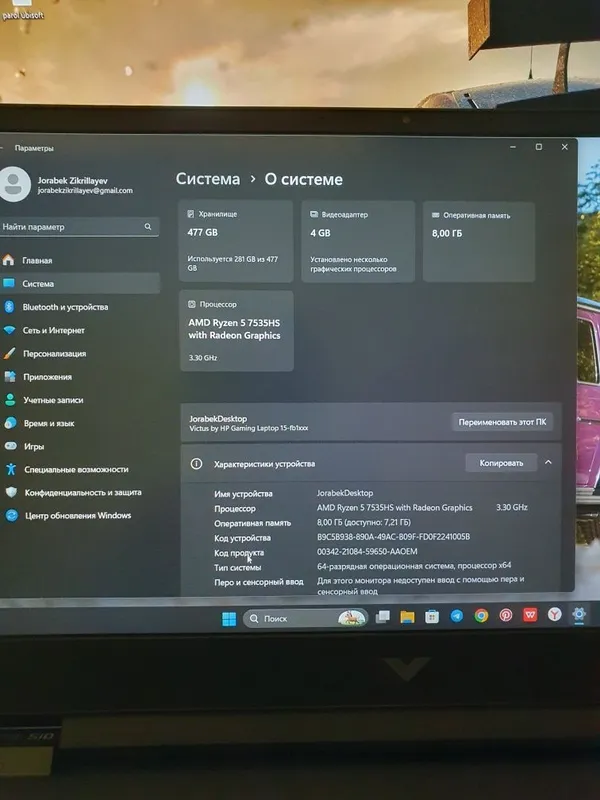Open Центр обновления Windows
Viewport: 600px width, 800px height.
coord(79,515)
